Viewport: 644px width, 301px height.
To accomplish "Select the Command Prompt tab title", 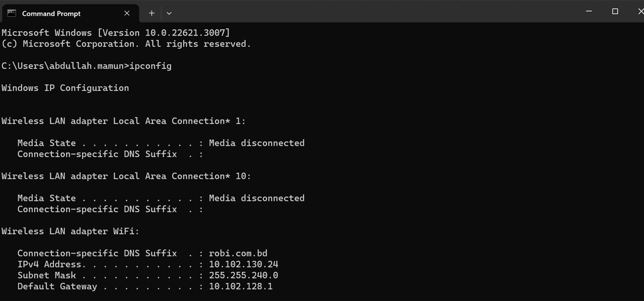I will [51, 14].
